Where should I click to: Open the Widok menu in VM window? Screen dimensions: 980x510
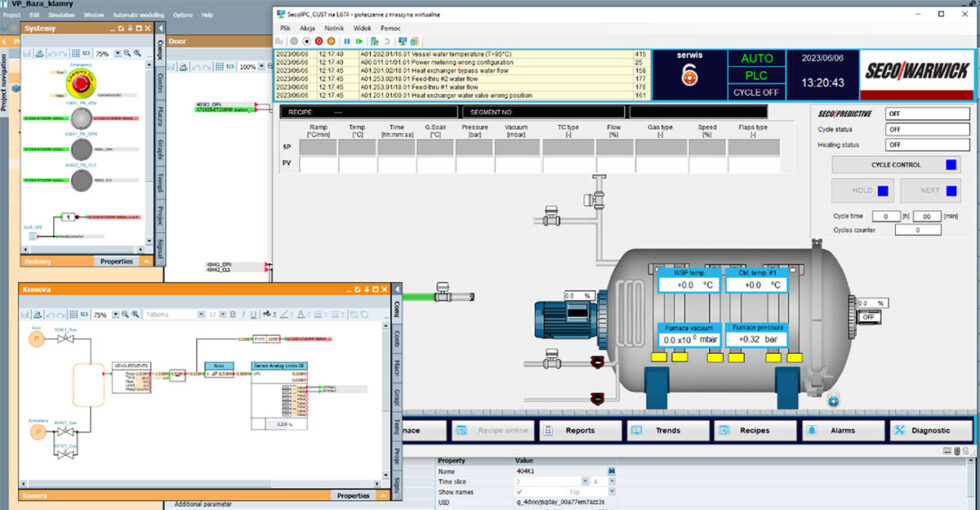point(362,28)
